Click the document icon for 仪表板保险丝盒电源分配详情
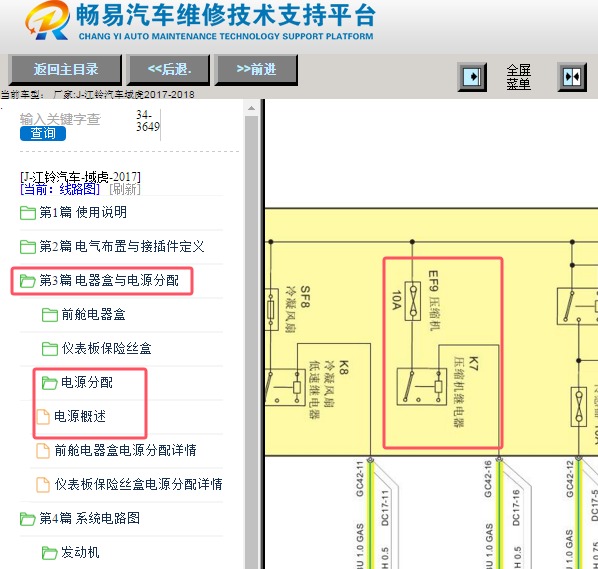Screen dimensions: 598x569 (43, 485)
